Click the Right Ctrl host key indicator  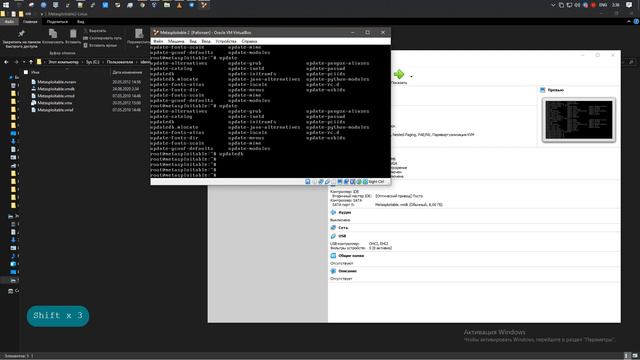(376, 182)
